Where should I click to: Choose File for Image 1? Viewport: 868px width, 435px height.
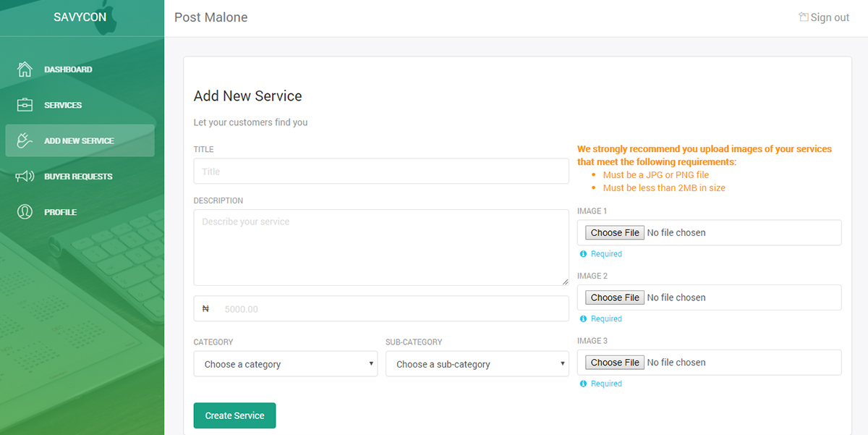point(615,233)
